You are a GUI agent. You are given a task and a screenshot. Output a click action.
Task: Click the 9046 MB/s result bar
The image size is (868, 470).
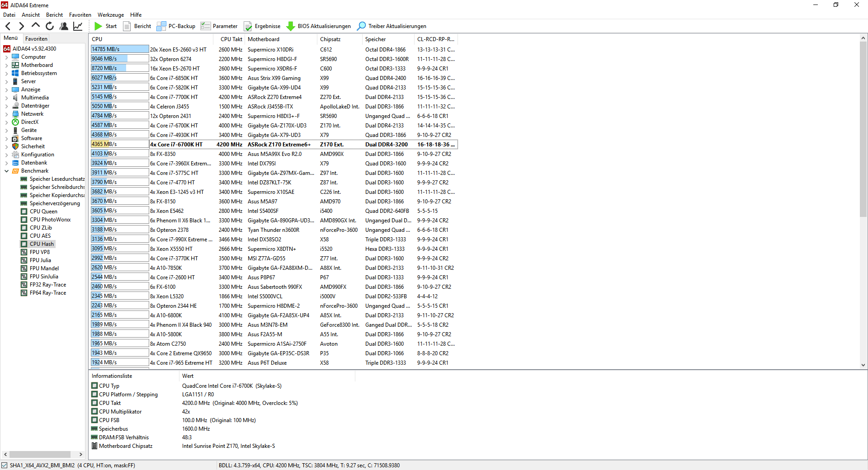[120, 59]
